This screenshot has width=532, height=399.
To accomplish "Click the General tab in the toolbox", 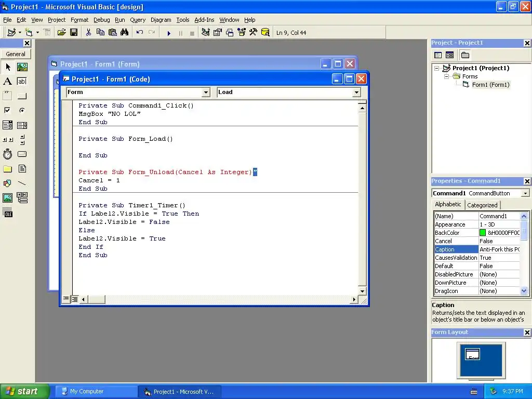I will pos(16,54).
